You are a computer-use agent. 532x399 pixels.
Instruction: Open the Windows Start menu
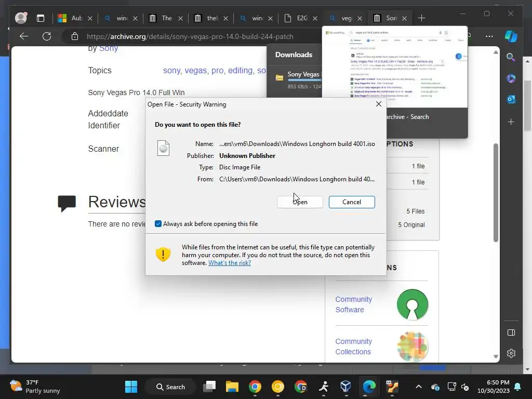point(131,387)
